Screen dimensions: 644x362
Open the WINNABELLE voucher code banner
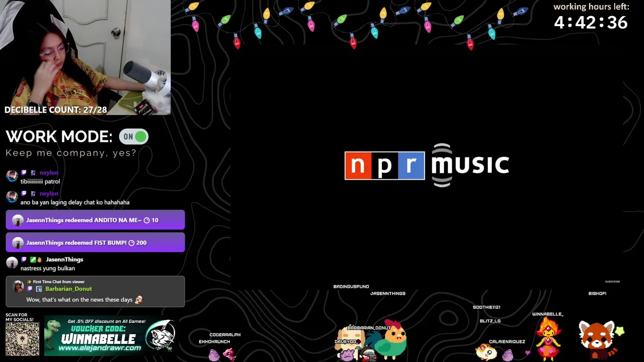(110, 336)
